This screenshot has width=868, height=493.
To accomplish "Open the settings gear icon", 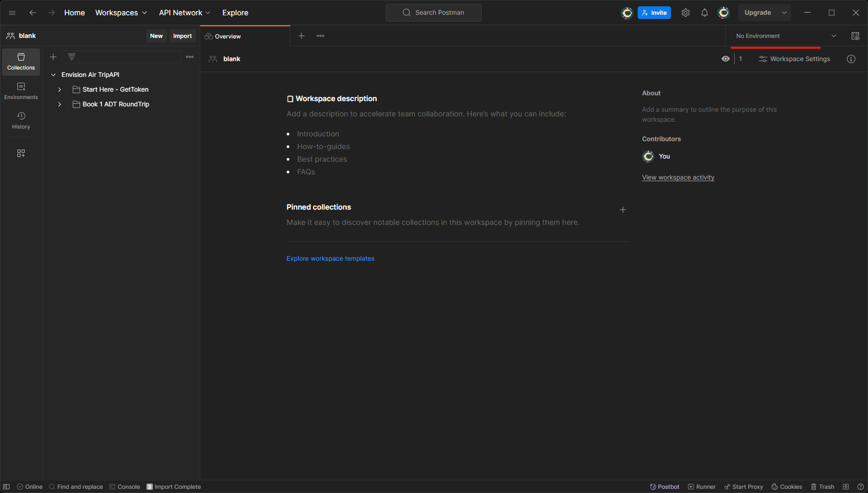I will click(x=686, y=13).
